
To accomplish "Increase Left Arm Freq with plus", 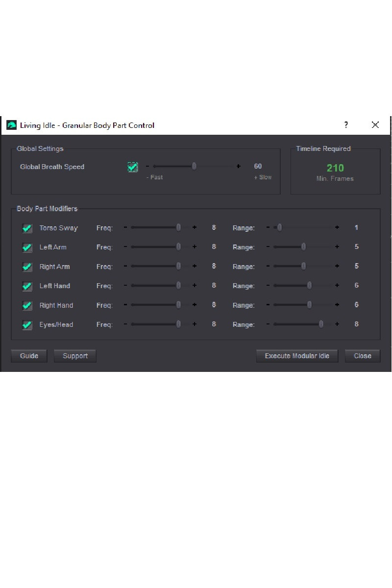I will pos(195,246).
